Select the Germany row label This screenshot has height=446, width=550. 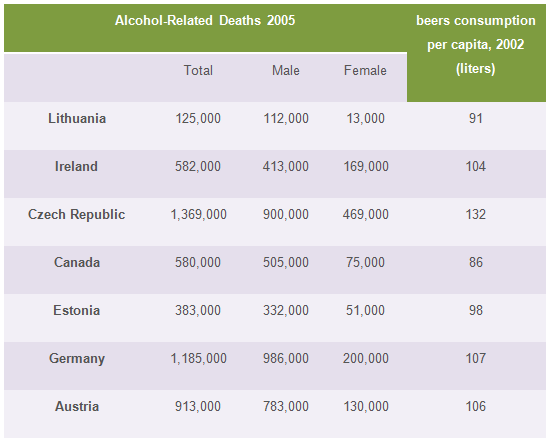77,359
